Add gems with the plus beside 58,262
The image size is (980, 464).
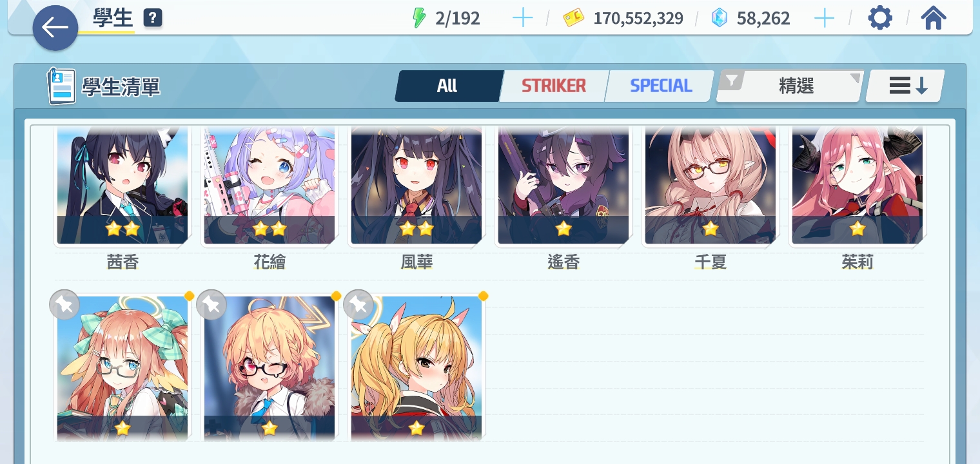(x=825, y=18)
